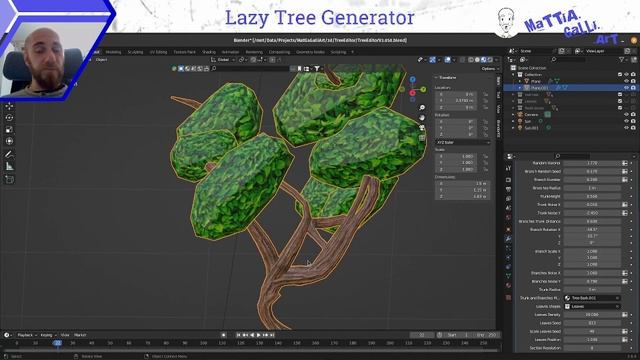Switch viewport to rendered shading
This screenshot has height=360, width=640.
tap(490, 60)
